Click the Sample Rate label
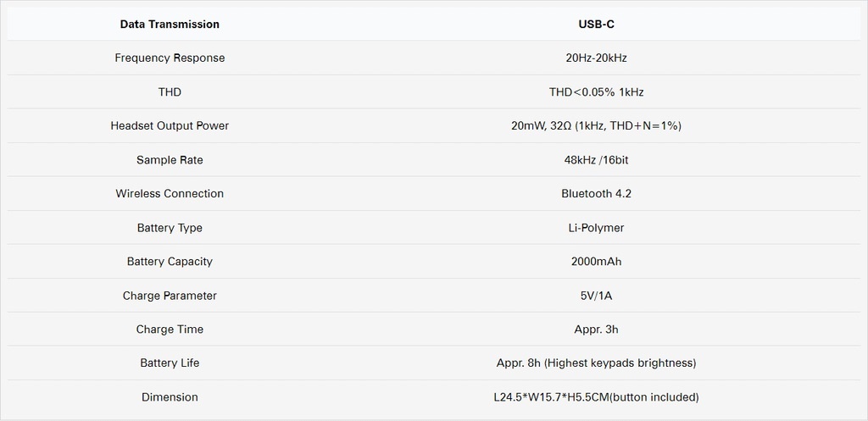Image resolution: width=868 pixels, height=421 pixels. pos(170,160)
